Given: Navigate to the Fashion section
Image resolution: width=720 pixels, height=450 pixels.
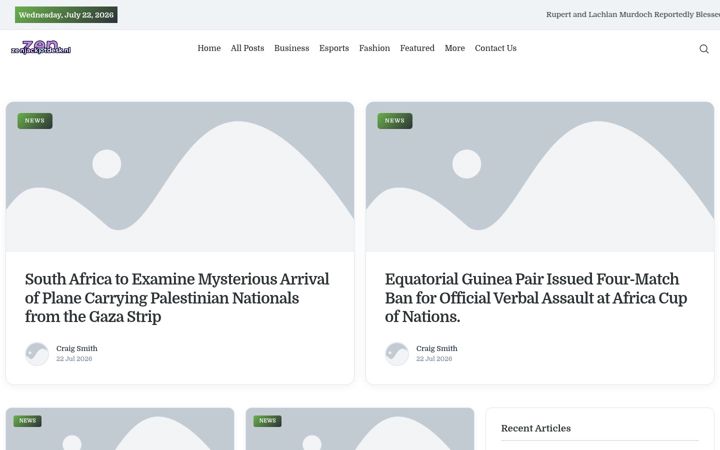Looking at the screenshot, I should [x=374, y=48].
